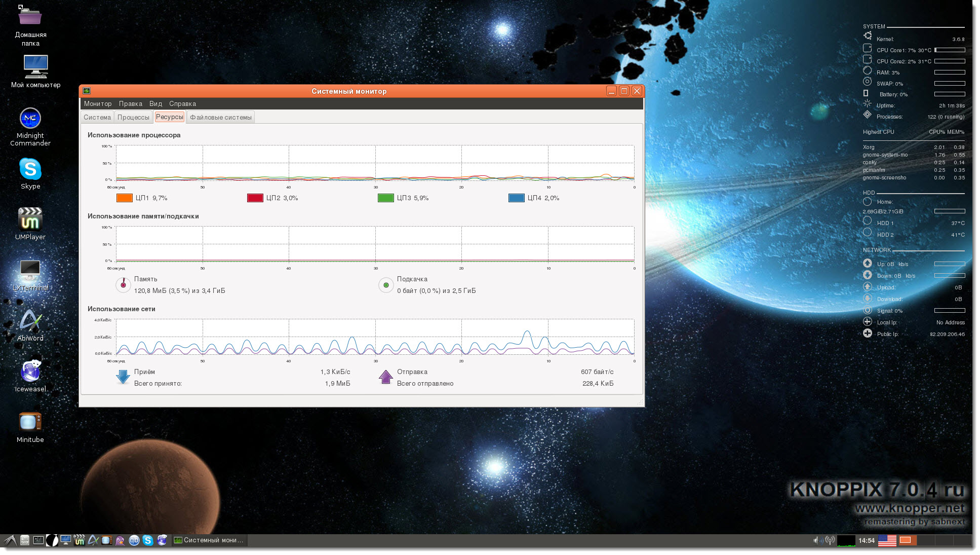Viewport: 980px width, 555px height.
Task: Click memory value '120,8 МиБ (3,5 %) из 3,4 ГиБ'
Action: pyautogui.click(x=179, y=291)
